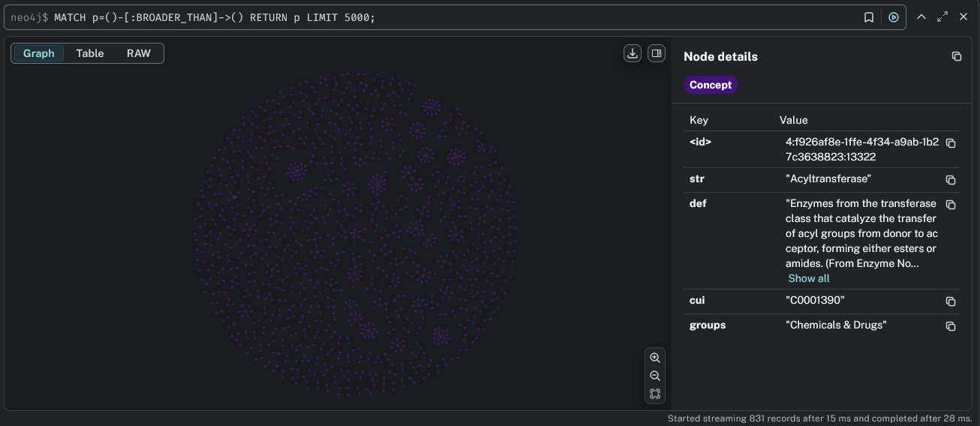
Task: Expand result frame to fullscreen
Action: coord(942,16)
